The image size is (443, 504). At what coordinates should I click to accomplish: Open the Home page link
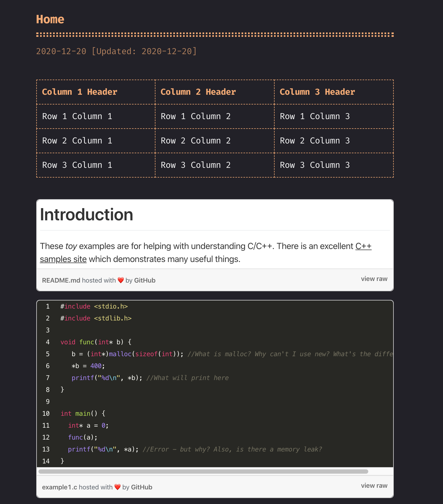click(50, 19)
